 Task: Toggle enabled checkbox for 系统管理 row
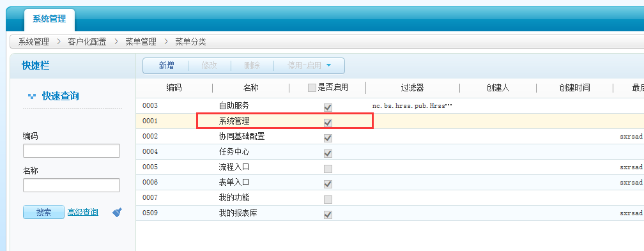click(328, 123)
